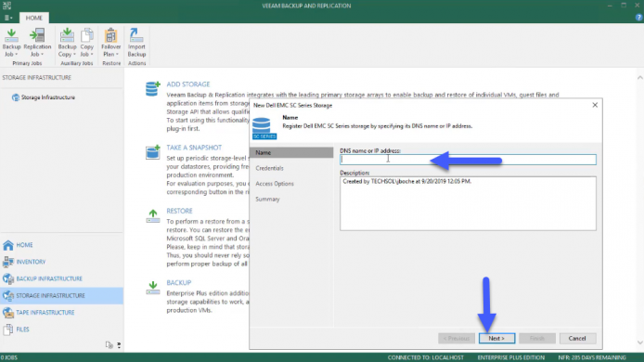The image size is (644, 362).
Task: Click the Cancel button in wizard
Action: tap(577, 338)
